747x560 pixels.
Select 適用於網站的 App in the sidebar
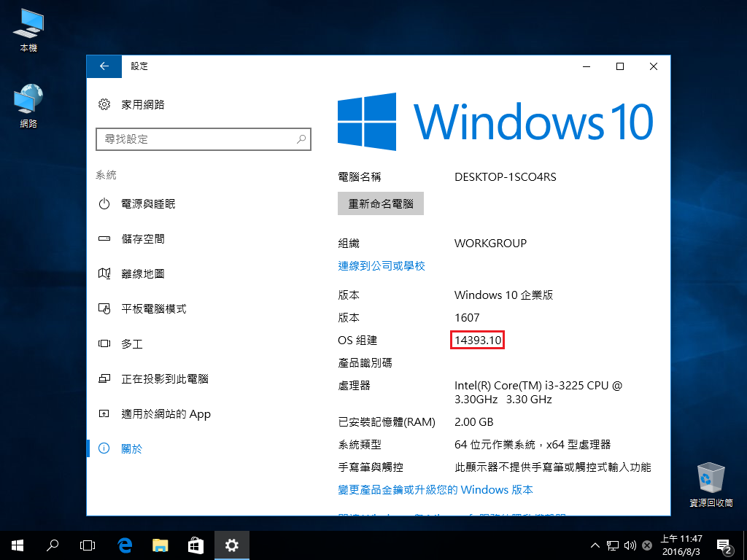[199, 413]
